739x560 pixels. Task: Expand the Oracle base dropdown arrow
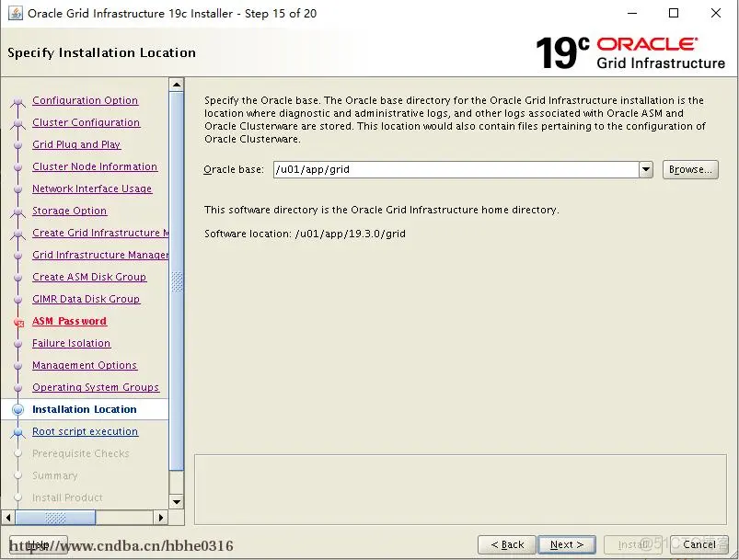[x=646, y=169]
